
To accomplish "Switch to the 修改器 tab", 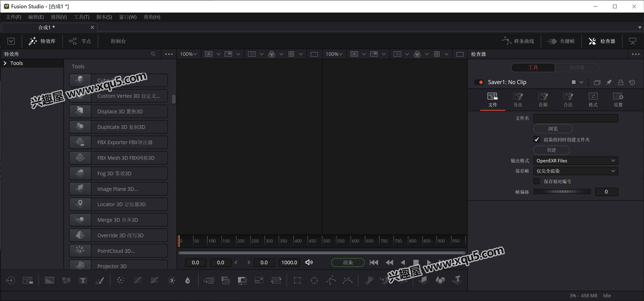I will [577, 67].
